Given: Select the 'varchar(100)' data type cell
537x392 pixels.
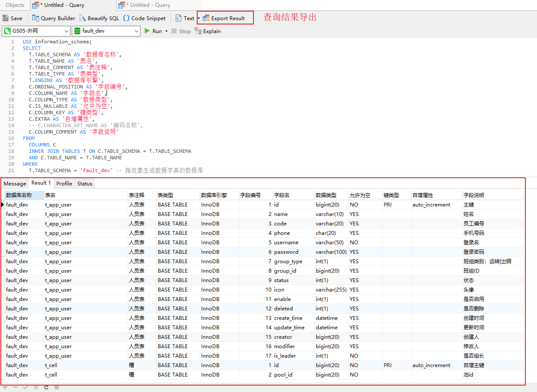Looking at the screenshot, I should 331,252.
